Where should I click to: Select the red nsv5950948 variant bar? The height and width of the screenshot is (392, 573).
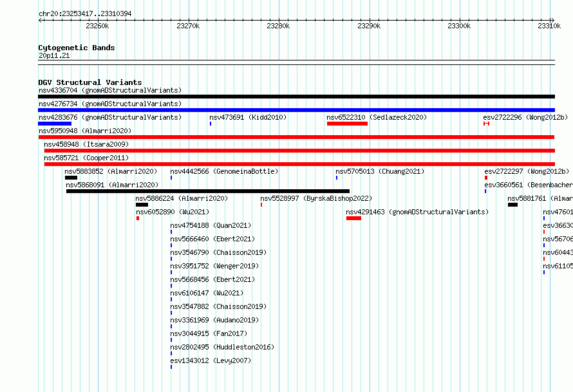(x=296, y=137)
